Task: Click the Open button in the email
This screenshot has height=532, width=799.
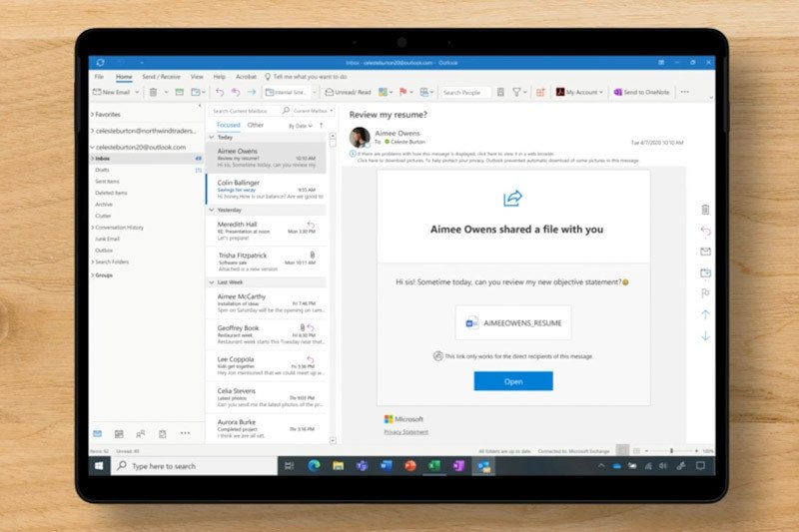Action: tap(513, 381)
